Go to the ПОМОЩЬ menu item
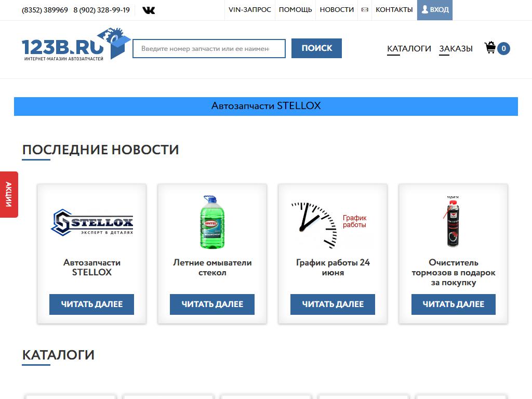532x399 pixels. coord(295,10)
